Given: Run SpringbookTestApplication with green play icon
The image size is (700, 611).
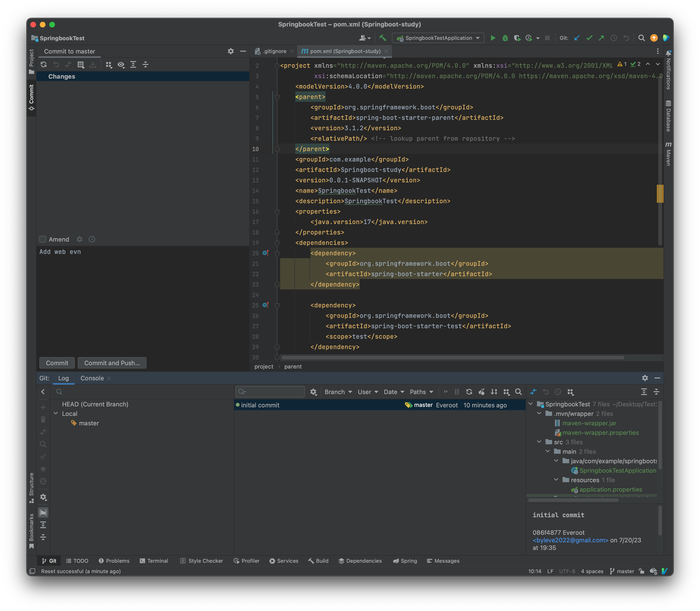Looking at the screenshot, I should [493, 38].
